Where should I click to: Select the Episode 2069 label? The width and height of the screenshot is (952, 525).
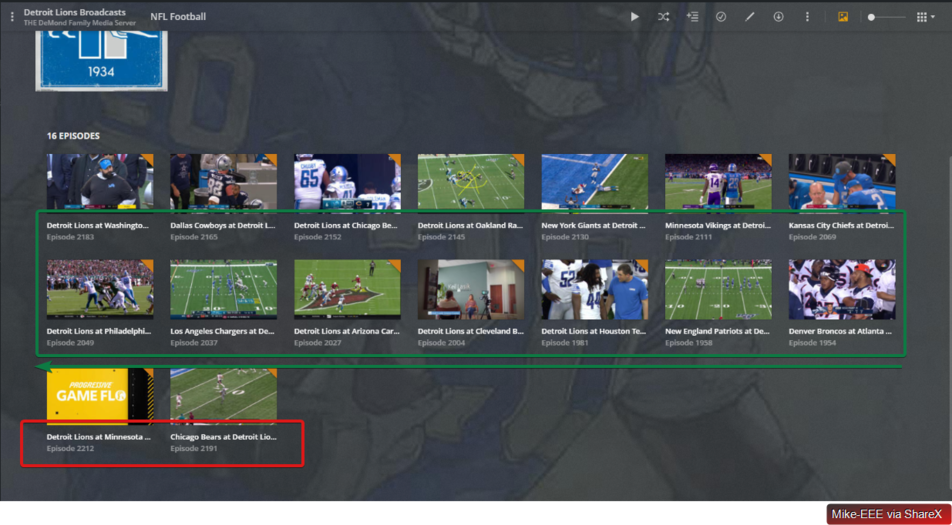click(x=812, y=237)
